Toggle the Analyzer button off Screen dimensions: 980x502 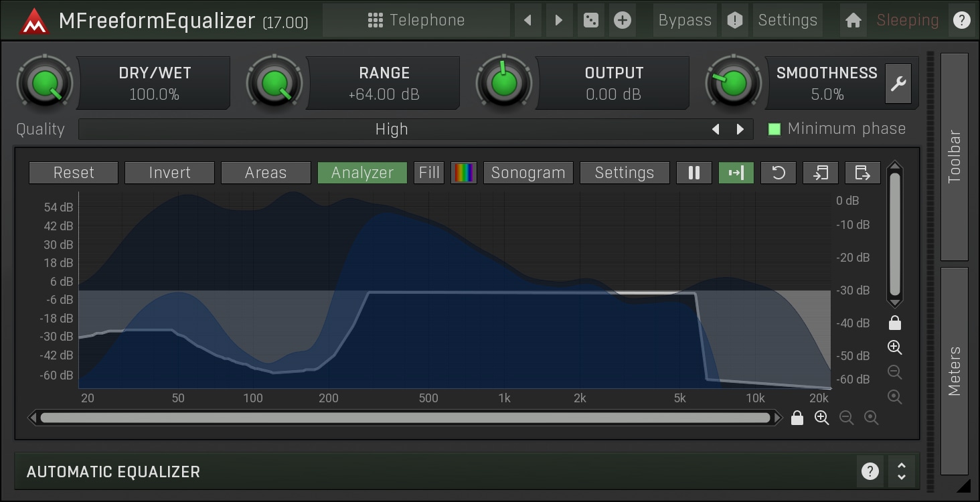[362, 173]
